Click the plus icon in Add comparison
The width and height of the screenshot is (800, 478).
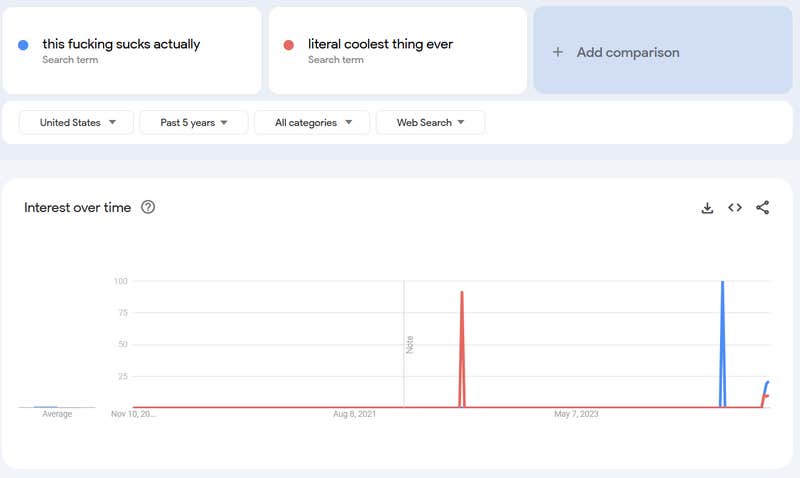point(558,52)
